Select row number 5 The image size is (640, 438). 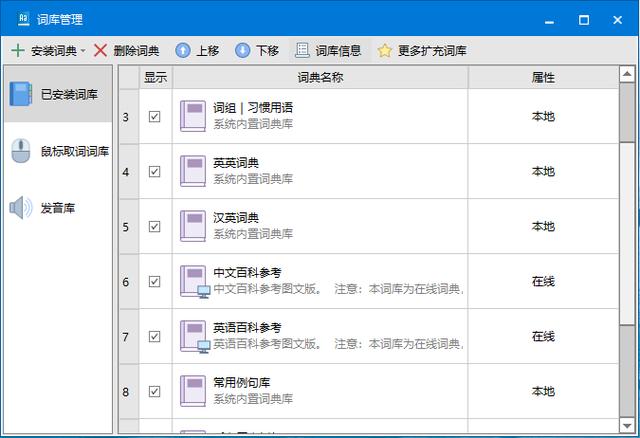tap(129, 227)
